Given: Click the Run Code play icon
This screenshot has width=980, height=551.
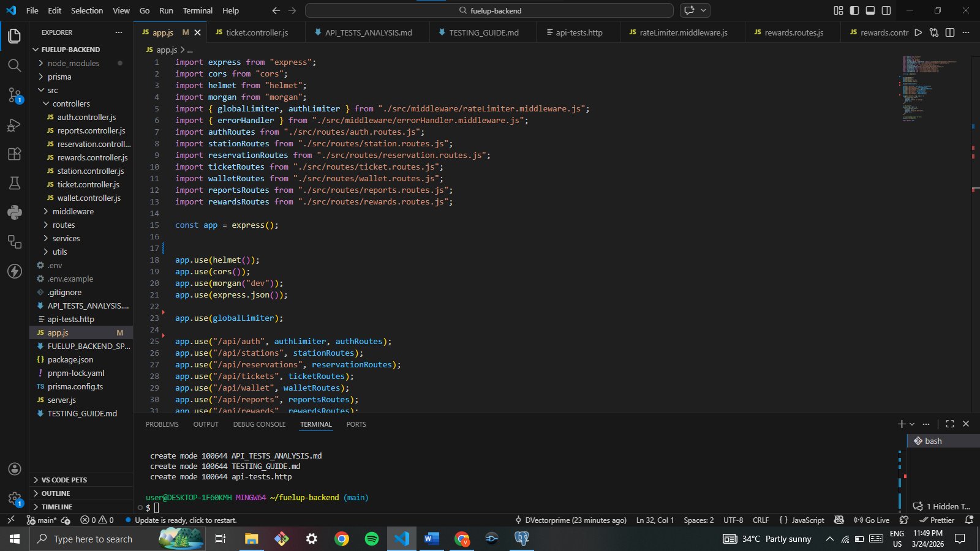Looking at the screenshot, I should click(x=918, y=32).
